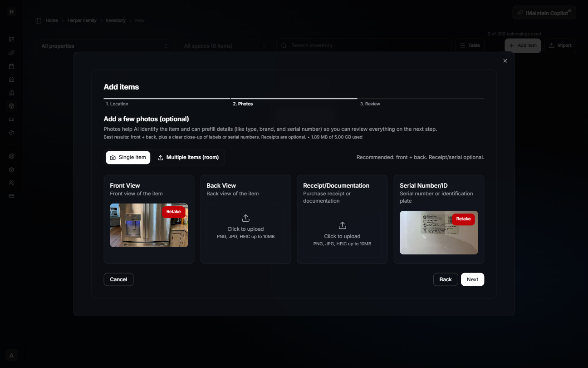This screenshot has height=368, width=588.
Task: Select the vehicle icon in sidebar
Action: [11, 119]
